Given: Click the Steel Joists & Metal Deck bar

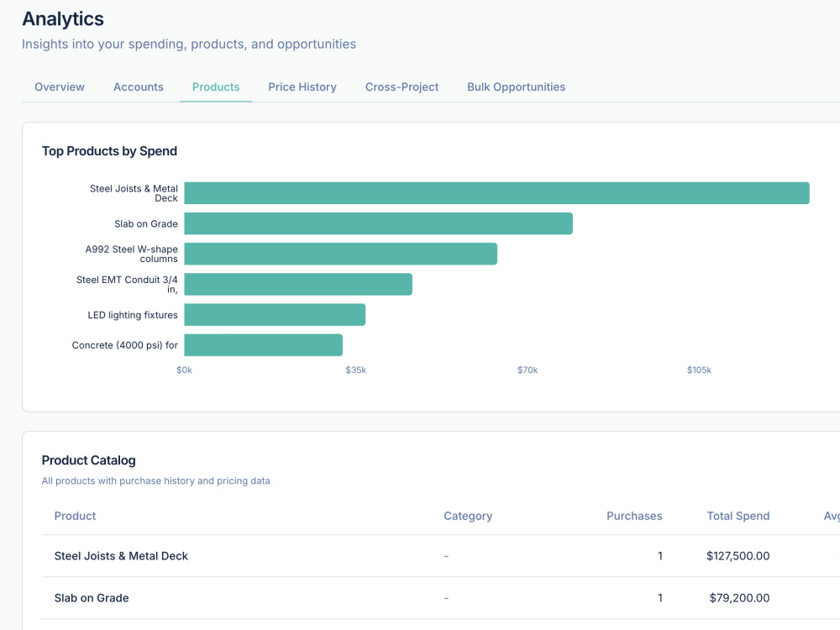Looking at the screenshot, I should click(x=496, y=193).
